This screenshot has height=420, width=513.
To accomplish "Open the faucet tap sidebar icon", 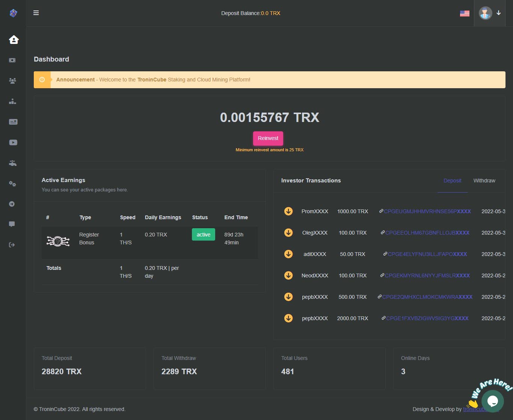I will [13, 163].
